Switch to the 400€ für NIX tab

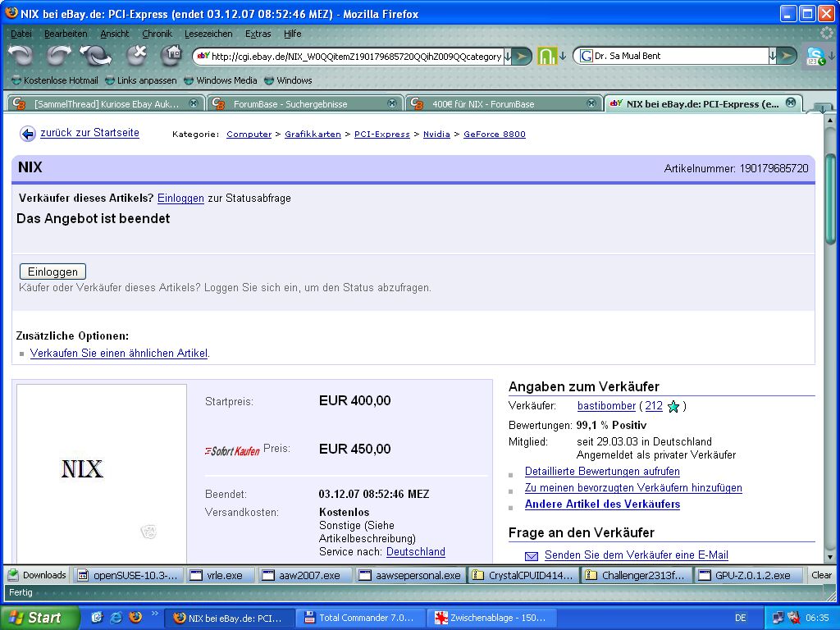click(x=504, y=103)
